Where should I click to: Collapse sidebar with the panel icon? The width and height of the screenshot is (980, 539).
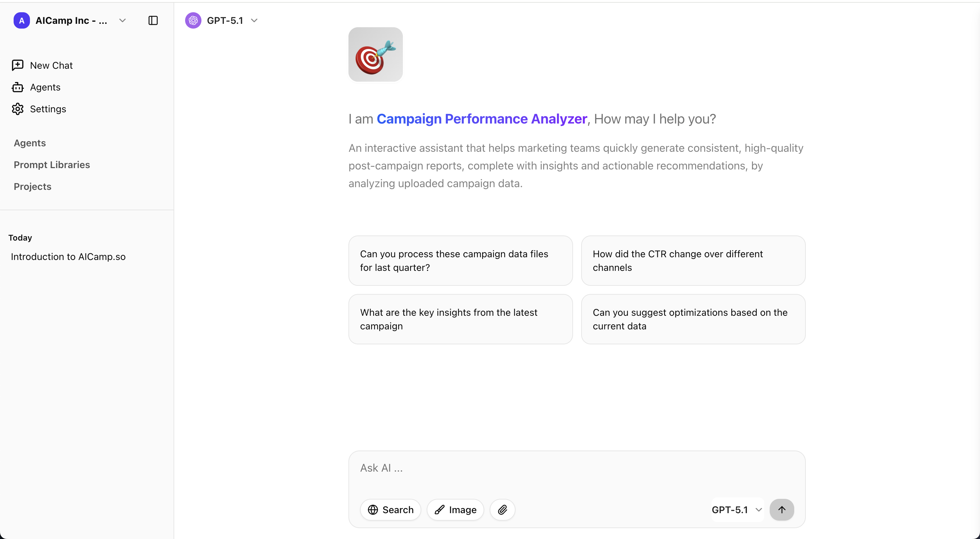pos(153,20)
